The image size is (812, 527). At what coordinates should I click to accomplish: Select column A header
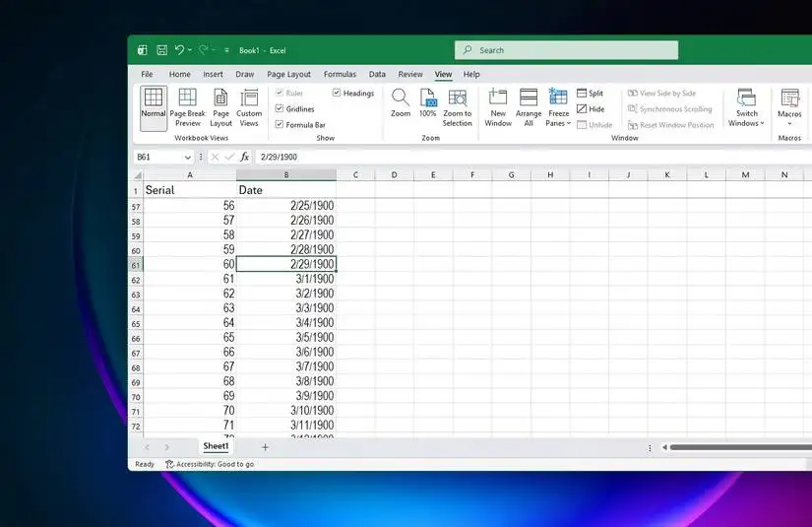[190, 175]
